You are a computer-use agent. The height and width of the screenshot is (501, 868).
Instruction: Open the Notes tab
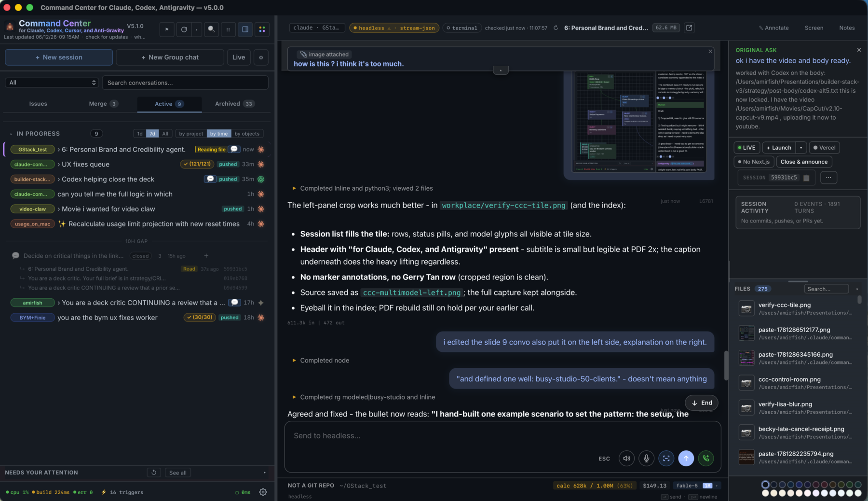(x=847, y=28)
